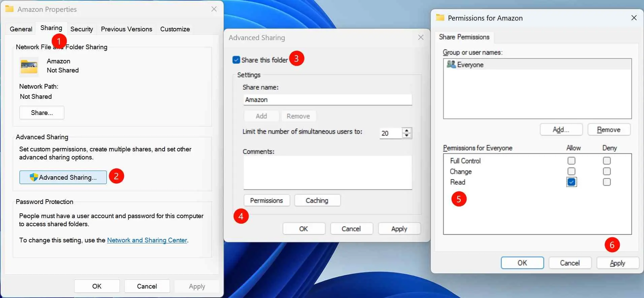Check Allow for Full Control
This screenshot has width=644, height=298.
[x=571, y=161]
